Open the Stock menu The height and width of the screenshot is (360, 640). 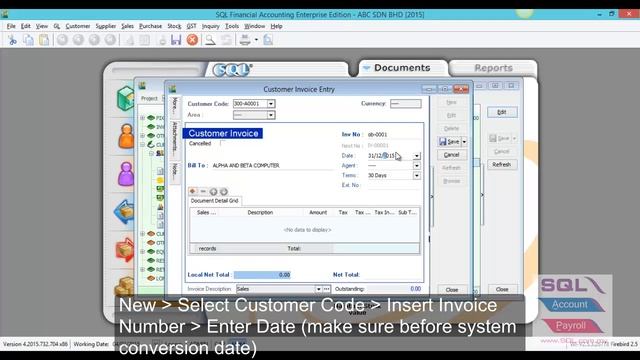pyautogui.click(x=174, y=26)
